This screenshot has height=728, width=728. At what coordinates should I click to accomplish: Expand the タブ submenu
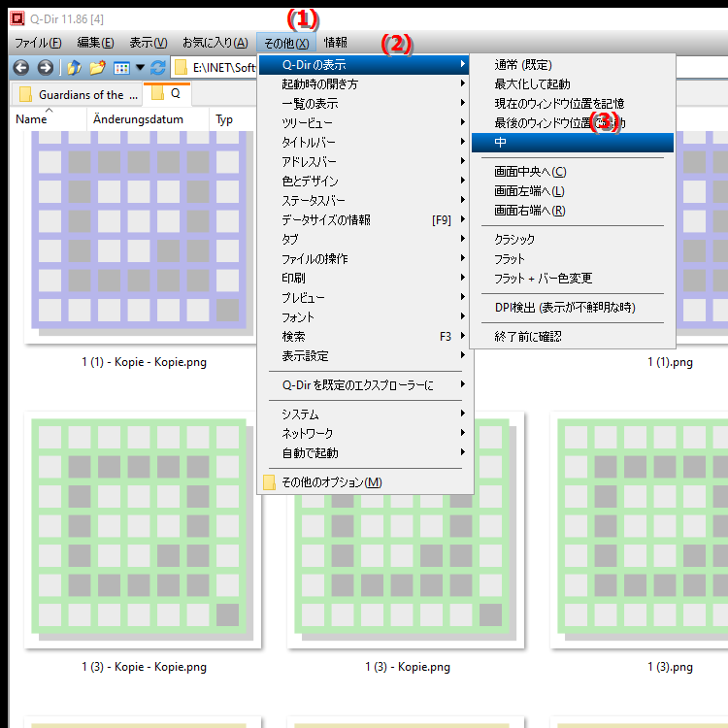(x=364, y=240)
